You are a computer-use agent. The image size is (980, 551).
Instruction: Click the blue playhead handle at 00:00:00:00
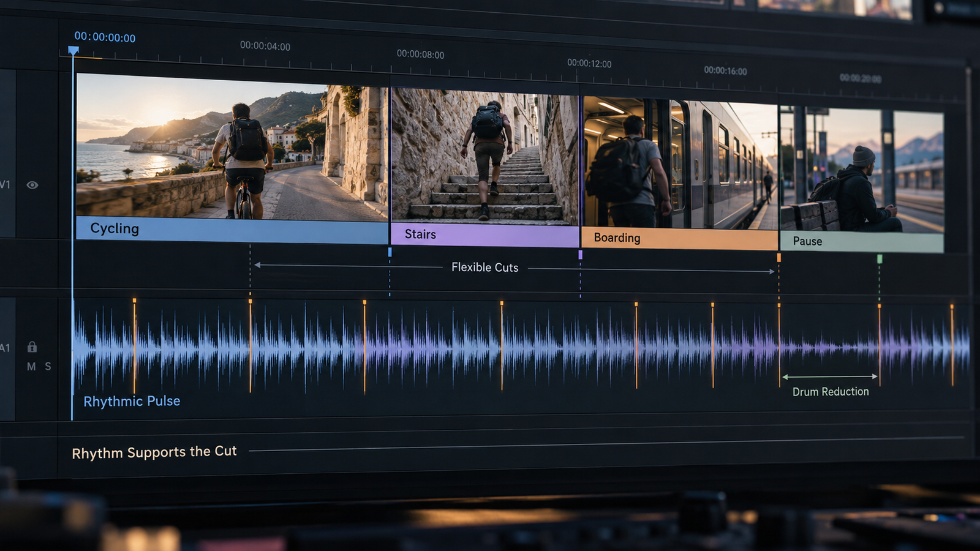[73, 51]
